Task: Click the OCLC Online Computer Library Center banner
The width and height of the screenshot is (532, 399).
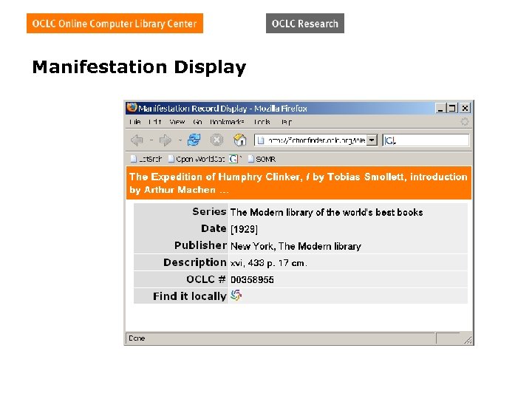Action: 115,24
